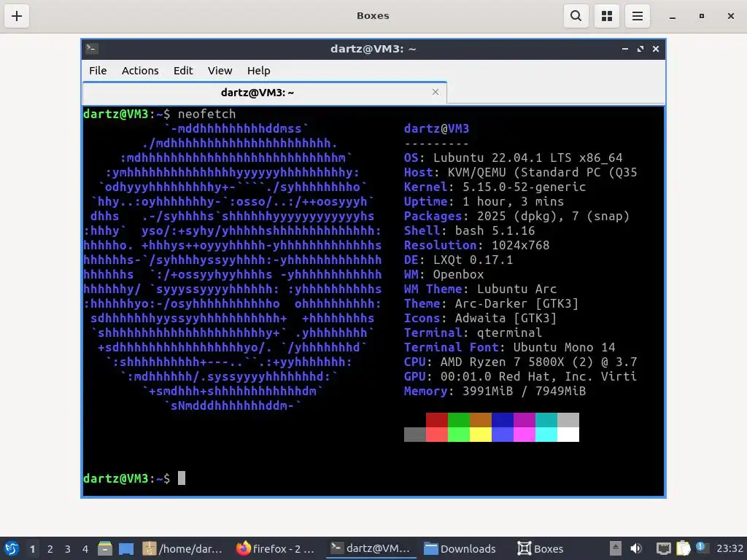Add a new box with plus button

point(17,16)
